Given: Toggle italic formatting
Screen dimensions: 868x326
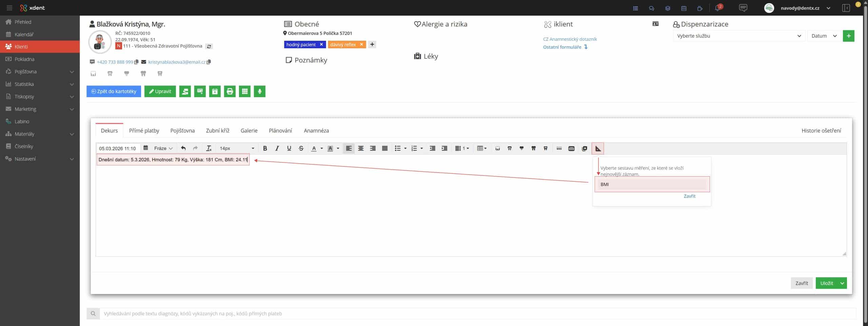Looking at the screenshot, I should point(277,148).
